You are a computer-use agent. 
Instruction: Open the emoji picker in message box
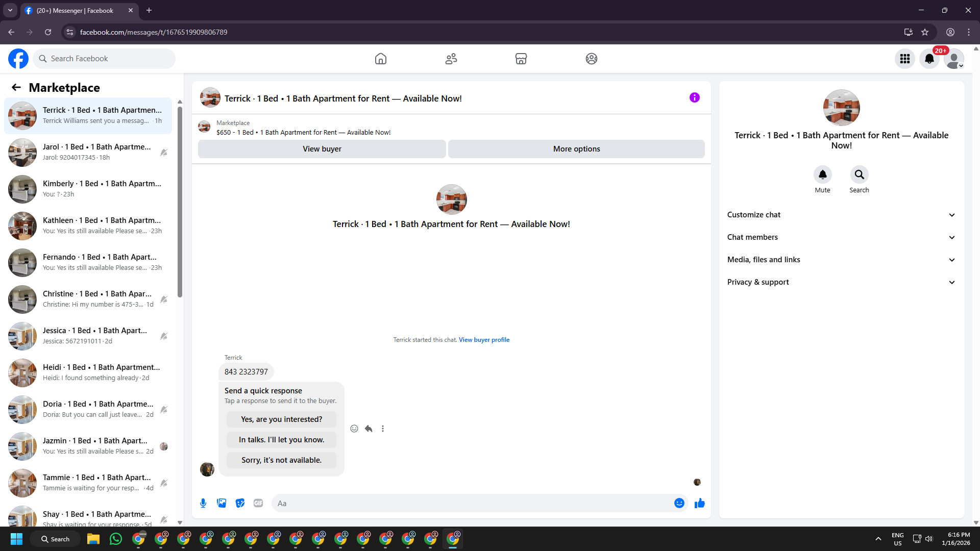click(679, 503)
